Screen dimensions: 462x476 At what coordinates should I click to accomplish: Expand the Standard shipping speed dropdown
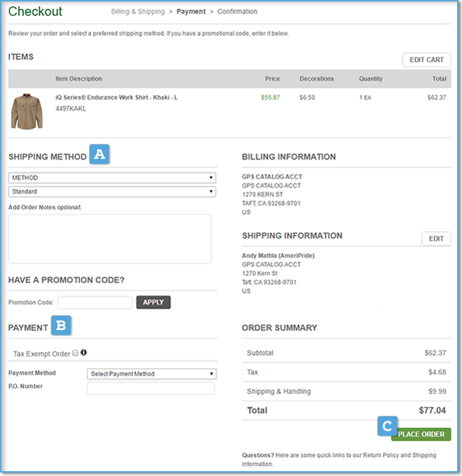coord(112,192)
